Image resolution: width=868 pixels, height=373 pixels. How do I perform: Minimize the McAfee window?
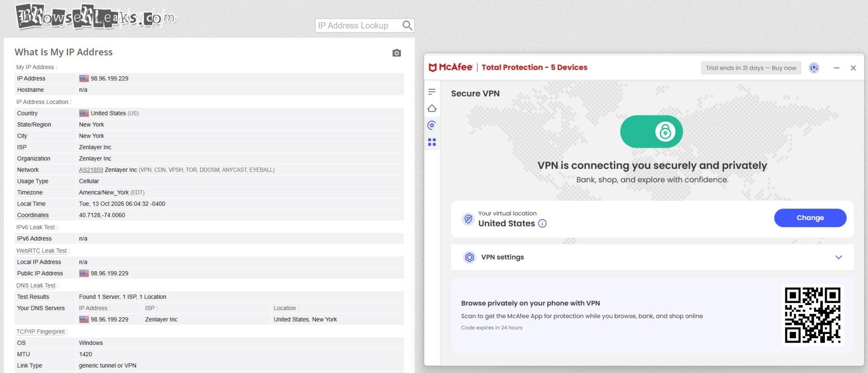836,68
